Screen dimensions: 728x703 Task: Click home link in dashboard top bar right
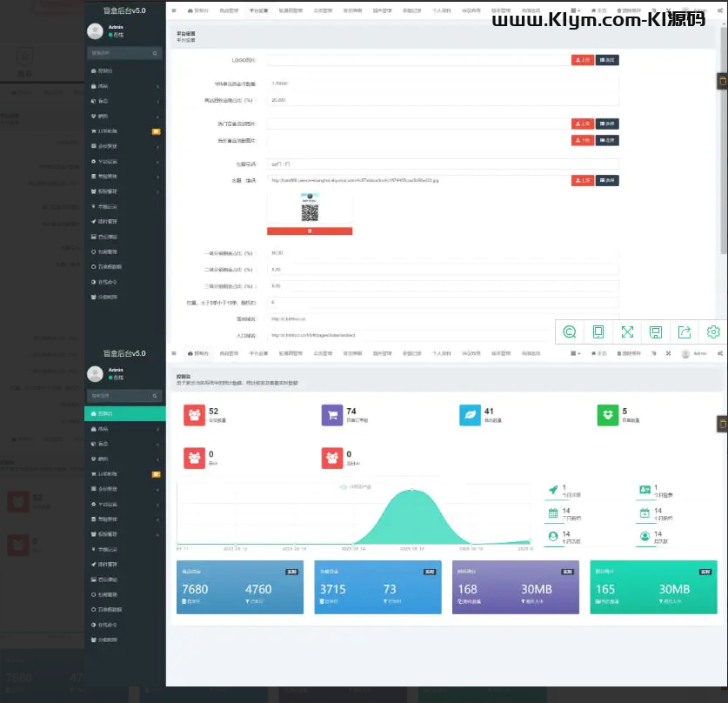click(x=599, y=353)
